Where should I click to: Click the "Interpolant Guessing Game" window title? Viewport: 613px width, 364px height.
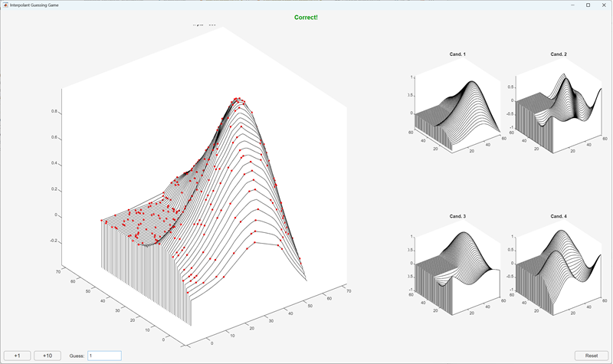click(38, 5)
